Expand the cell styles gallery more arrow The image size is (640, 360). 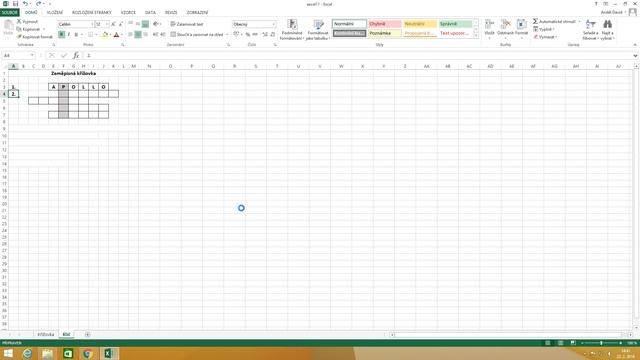click(476, 36)
